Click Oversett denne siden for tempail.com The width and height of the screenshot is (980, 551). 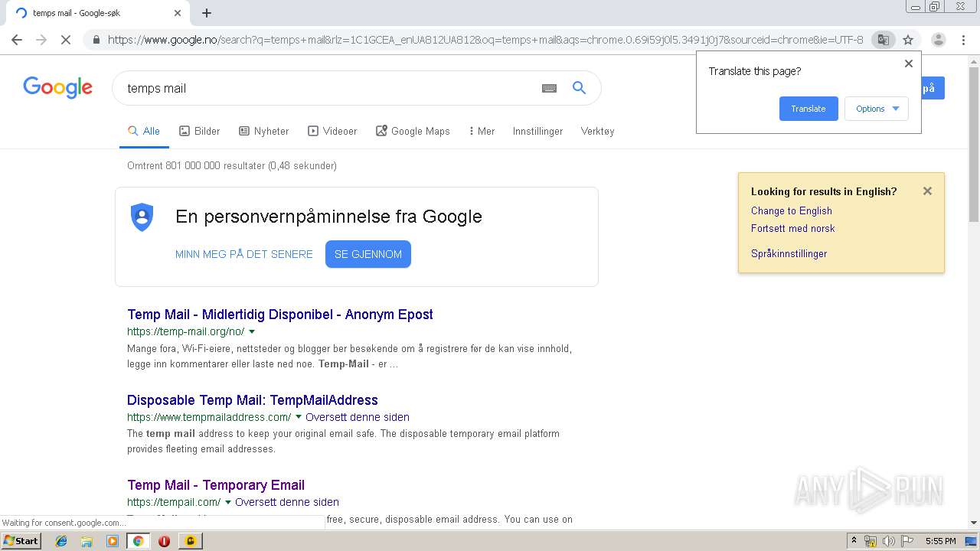click(287, 502)
